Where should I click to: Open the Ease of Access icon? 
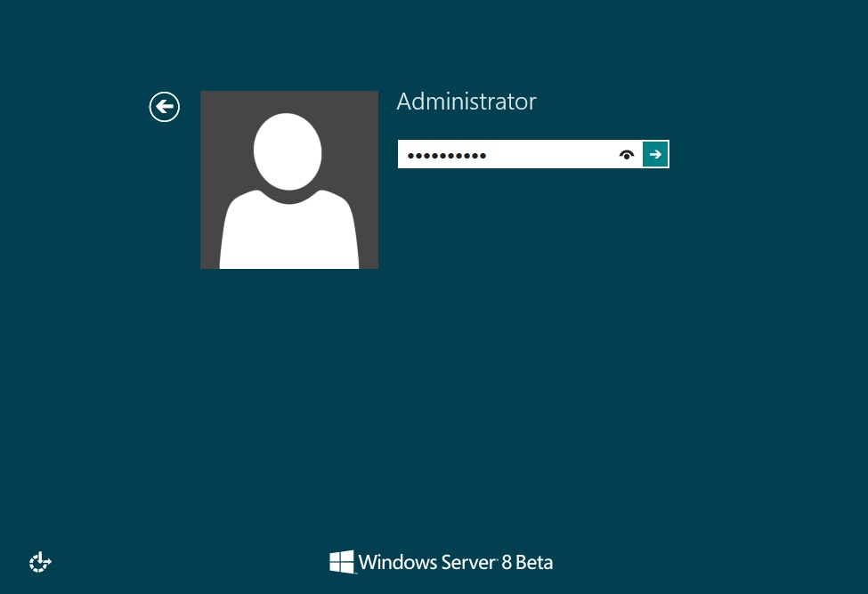click(40, 563)
